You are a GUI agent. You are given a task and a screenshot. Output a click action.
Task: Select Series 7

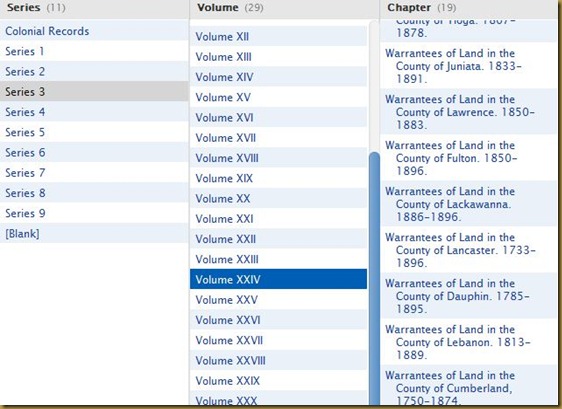[x=94, y=172]
